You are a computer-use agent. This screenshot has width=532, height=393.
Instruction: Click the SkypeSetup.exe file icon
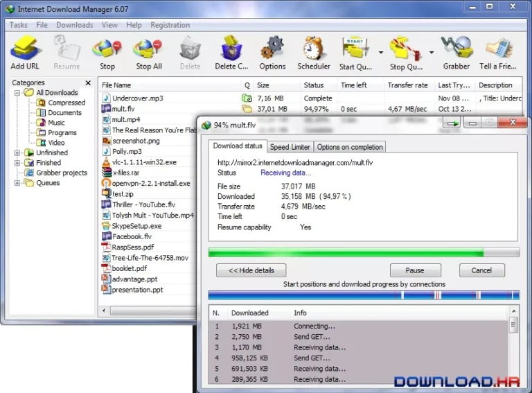[x=106, y=226]
